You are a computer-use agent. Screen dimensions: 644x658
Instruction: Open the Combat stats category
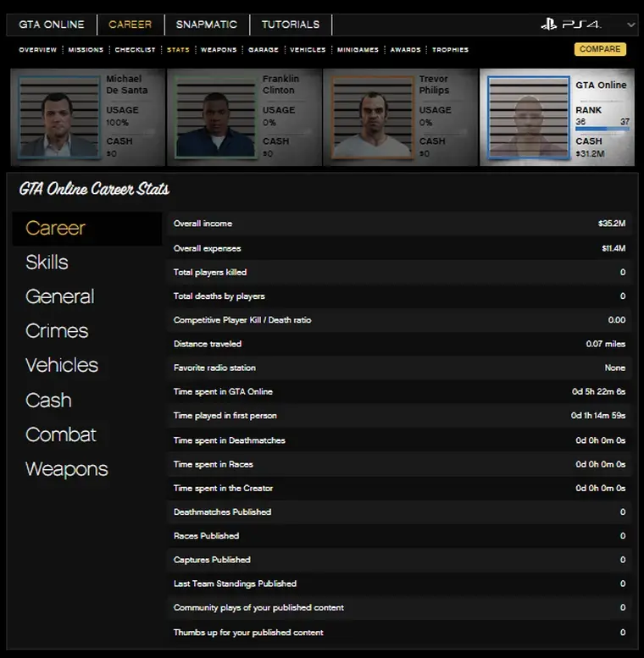pos(61,434)
